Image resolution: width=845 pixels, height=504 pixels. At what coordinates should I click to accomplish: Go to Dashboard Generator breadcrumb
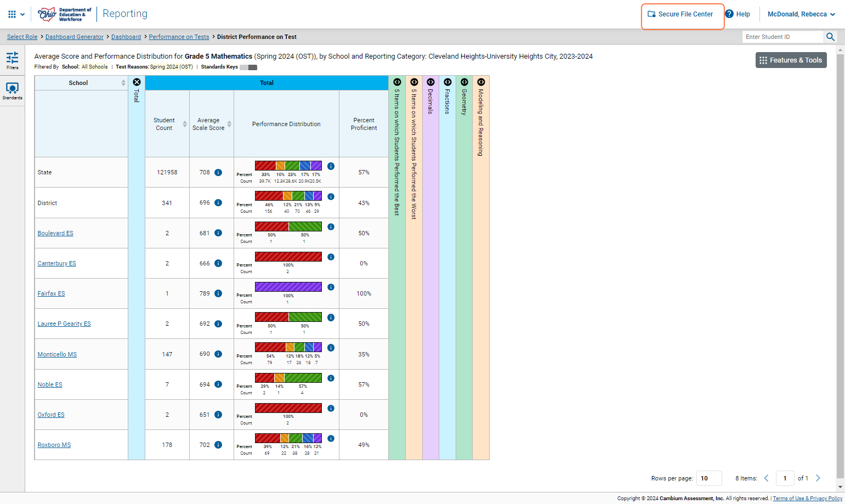point(74,37)
